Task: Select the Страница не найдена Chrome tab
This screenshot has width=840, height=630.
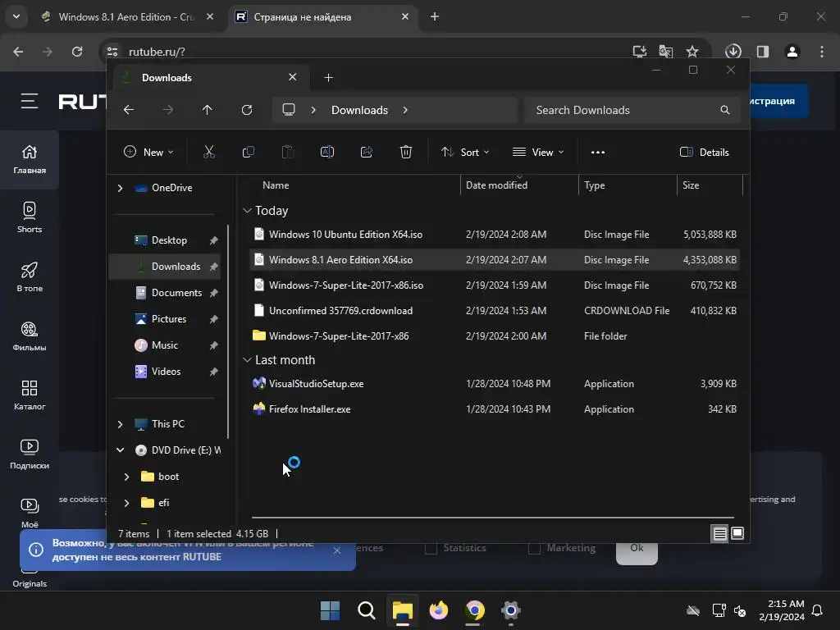Action: point(322,16)
